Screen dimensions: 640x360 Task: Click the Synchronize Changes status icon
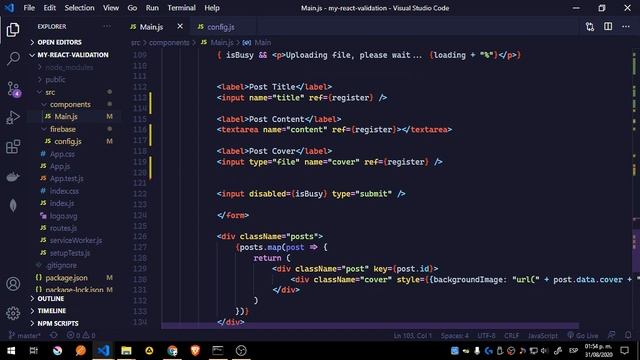53,335
